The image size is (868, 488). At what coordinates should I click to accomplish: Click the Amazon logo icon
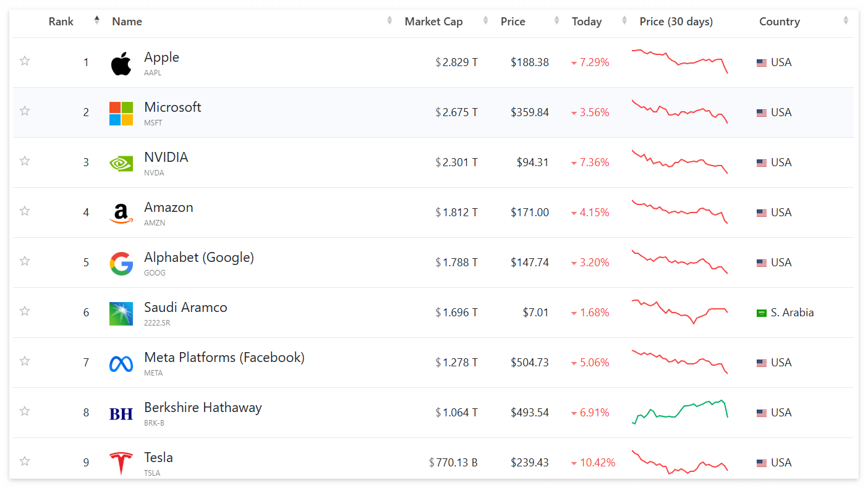coord(121,214)
